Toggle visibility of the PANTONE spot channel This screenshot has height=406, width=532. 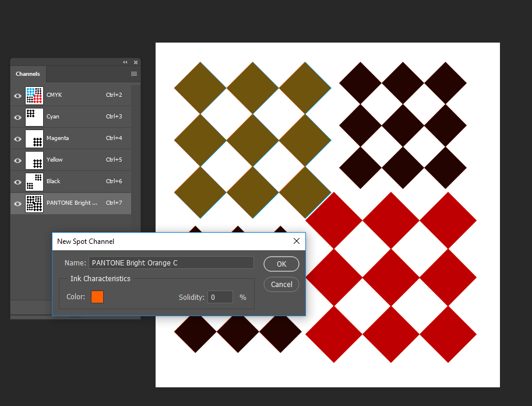(x=17, y=204)
